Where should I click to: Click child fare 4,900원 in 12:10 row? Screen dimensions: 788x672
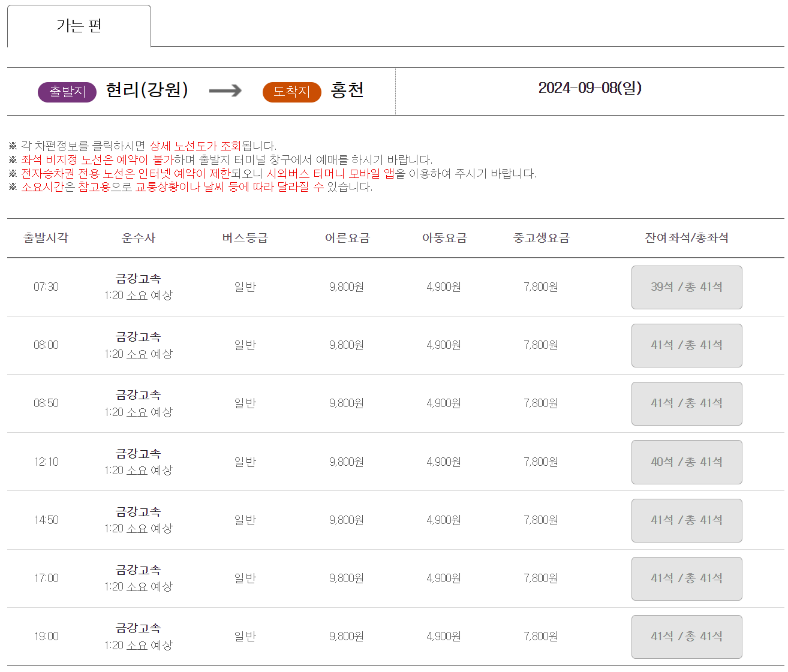pos(444,462)
